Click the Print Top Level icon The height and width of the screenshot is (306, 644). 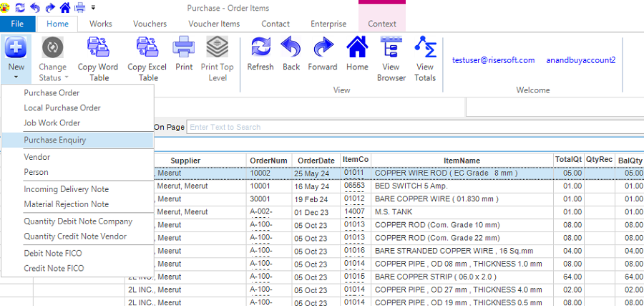pos(217,48)
